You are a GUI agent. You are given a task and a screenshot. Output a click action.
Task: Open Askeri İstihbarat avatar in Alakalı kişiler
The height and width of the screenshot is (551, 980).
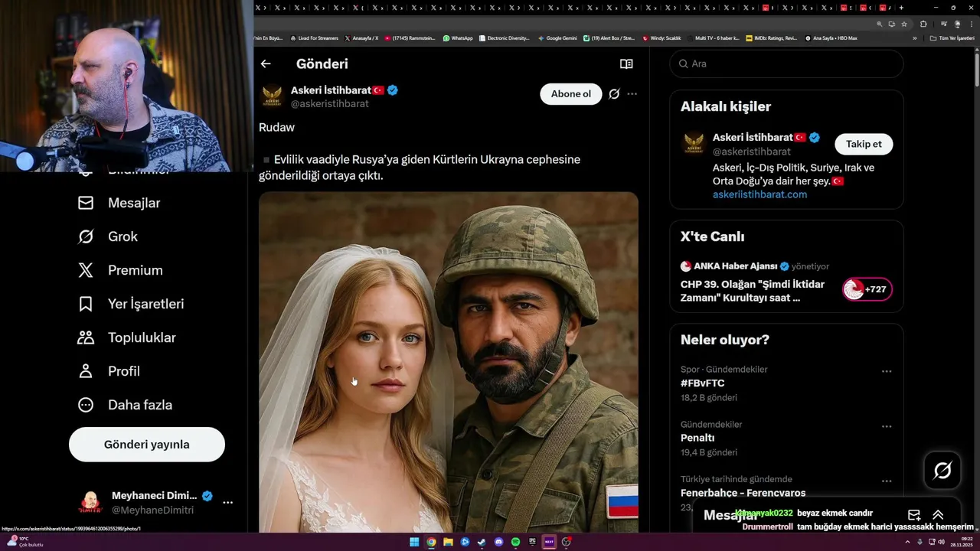coord(694,144)
